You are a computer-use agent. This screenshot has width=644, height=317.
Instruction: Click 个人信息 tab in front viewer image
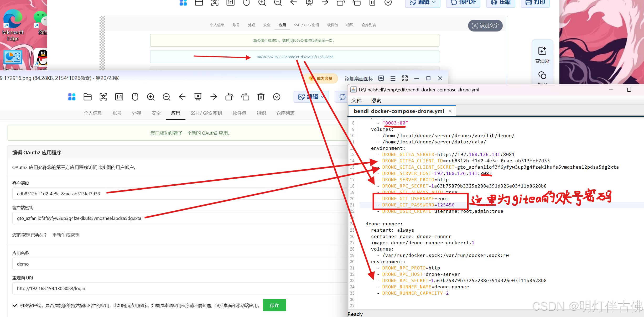point(93,113)
